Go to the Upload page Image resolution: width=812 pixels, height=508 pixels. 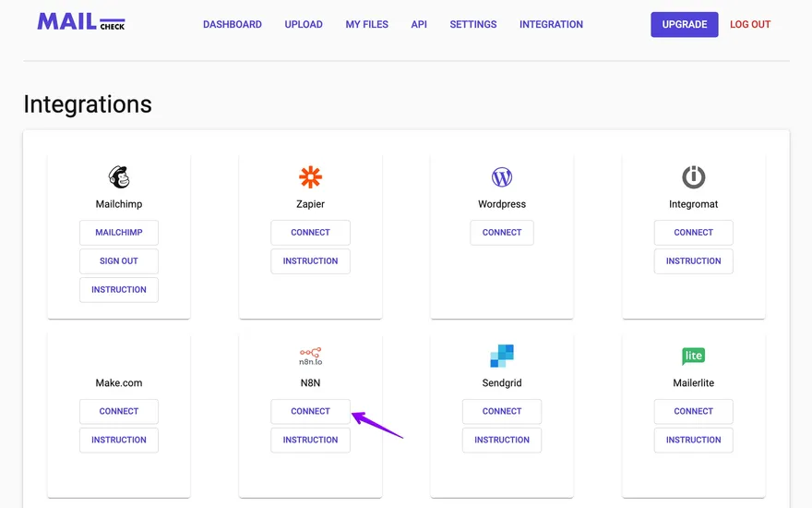(304, 24)
